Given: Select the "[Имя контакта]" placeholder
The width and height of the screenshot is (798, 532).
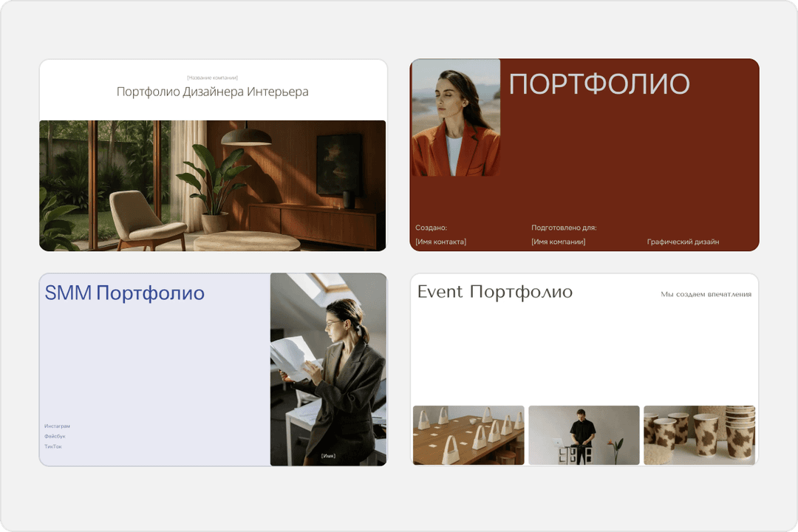Looking at the screenshot, I should click(441, 242).
